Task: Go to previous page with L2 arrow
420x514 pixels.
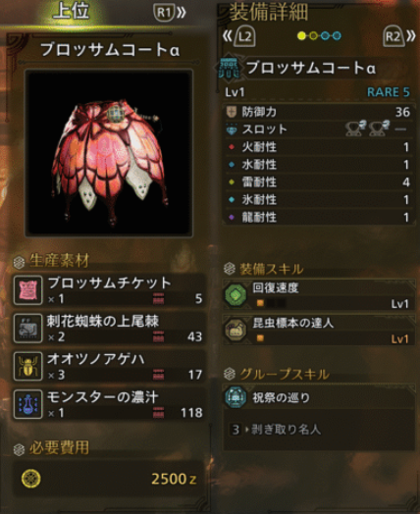Action: pyautogui.click(x=239, y=36)
